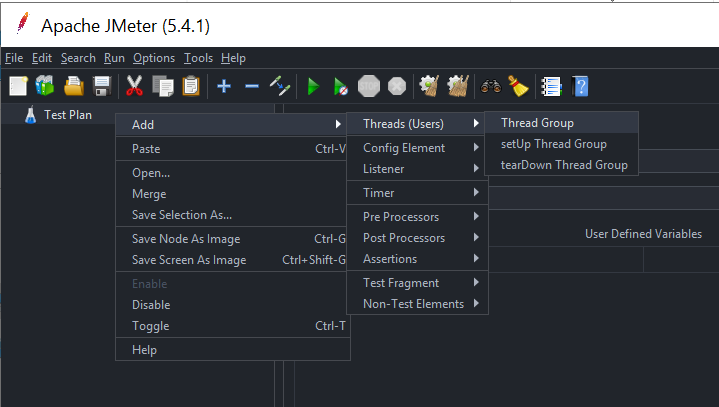Select the Test Plan tree node
Image resolution: width=719 pixels, height=407 pixels.
68,115
